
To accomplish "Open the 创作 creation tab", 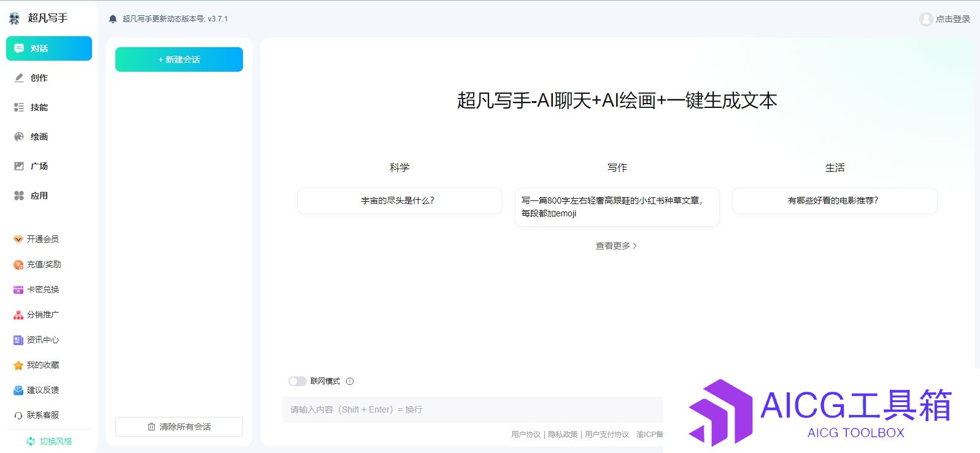I will coord(49,78).
